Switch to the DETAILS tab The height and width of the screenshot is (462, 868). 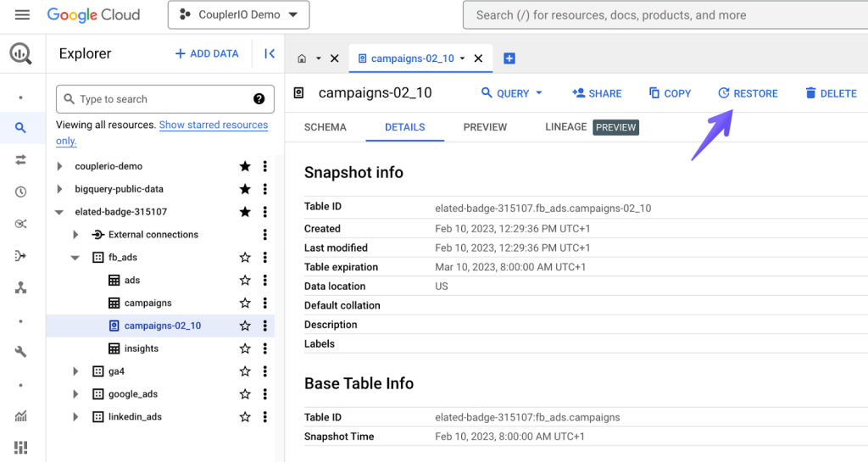[404, 127]
